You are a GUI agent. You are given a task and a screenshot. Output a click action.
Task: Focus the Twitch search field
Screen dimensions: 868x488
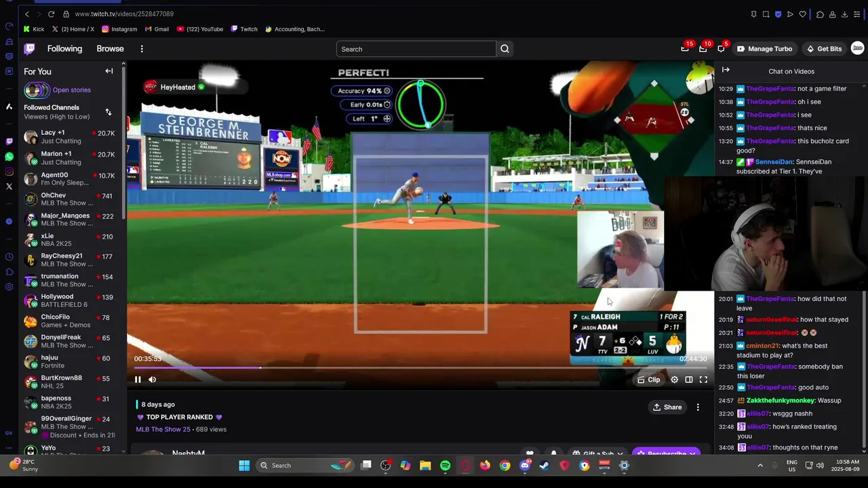[x=416, y=49]
